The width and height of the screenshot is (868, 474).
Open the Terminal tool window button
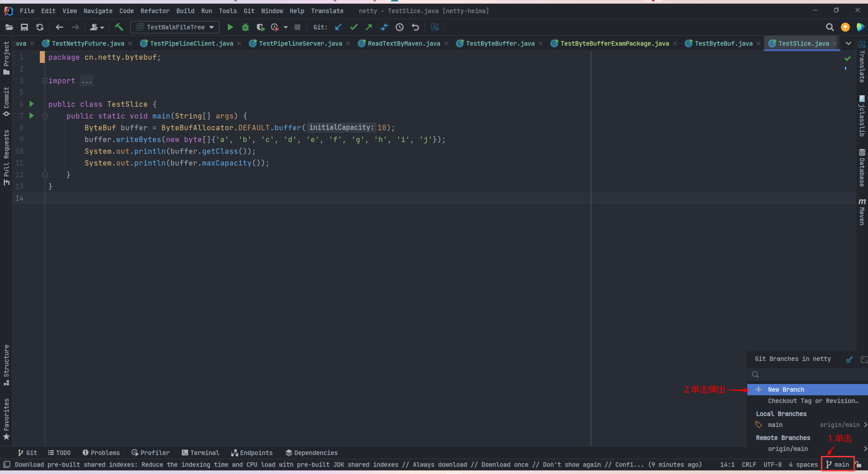[200, 453]
